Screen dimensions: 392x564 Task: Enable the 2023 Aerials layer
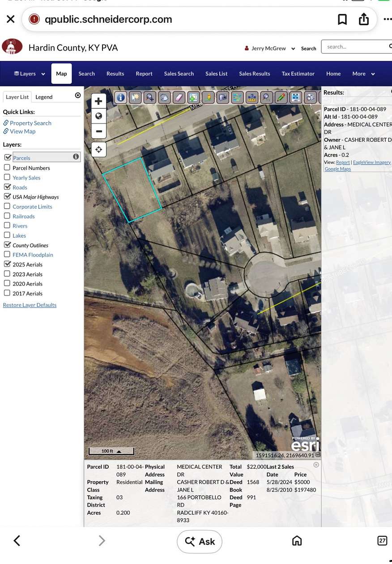coord(7,273)
